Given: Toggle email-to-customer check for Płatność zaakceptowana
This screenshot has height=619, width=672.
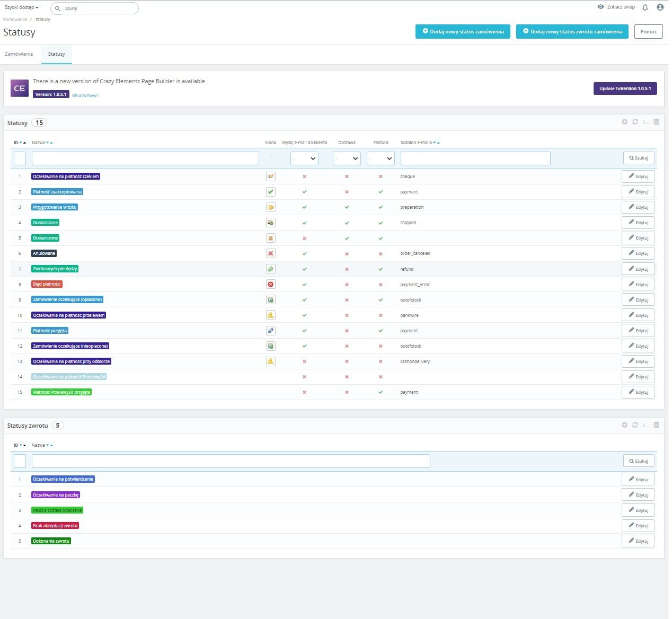Looking at the screenshot, I should [x=304, y=192].
